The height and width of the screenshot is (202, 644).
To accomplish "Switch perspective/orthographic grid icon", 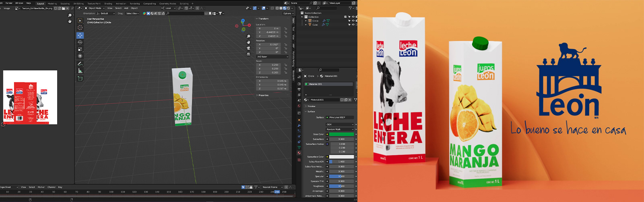I will (x=248, y=54).
